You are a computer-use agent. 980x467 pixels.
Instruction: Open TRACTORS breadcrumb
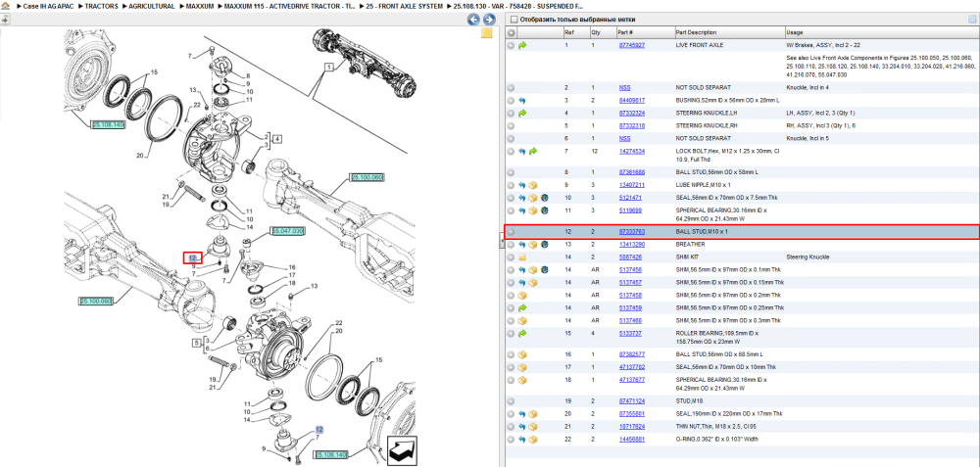pyautogui.click(x=99, y=5)
